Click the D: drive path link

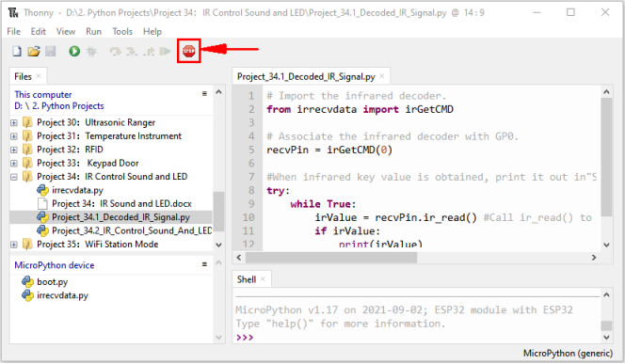(18, 106)
